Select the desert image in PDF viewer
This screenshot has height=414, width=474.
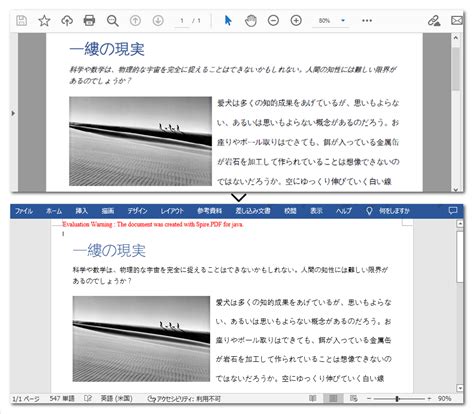pos(140,141)
